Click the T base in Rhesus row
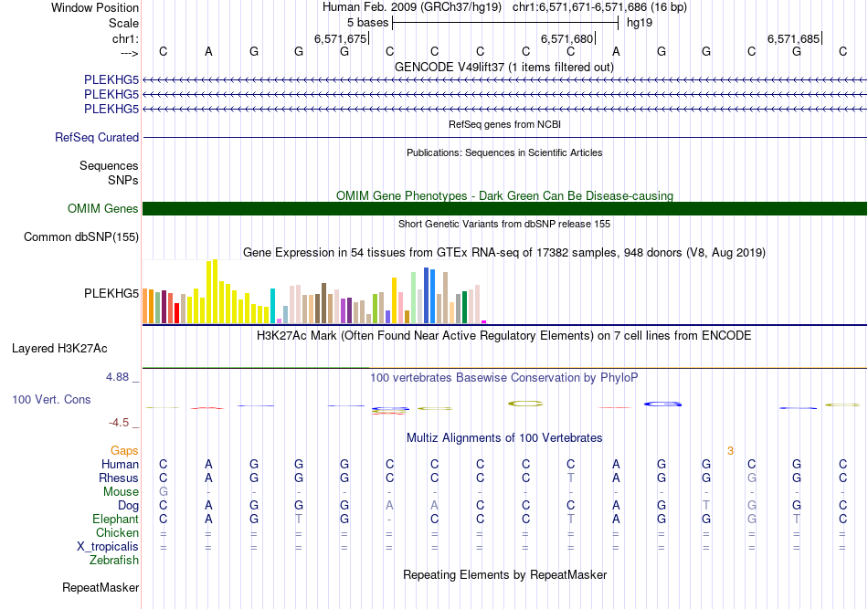868x609 pixels. pos(571,478)
